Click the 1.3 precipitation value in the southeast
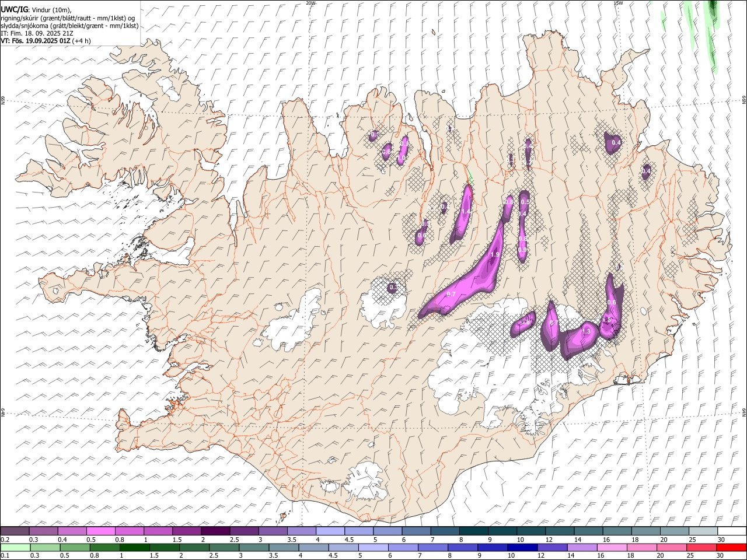The height and width of the screenshot is (560, 747). tap(587, 331)
